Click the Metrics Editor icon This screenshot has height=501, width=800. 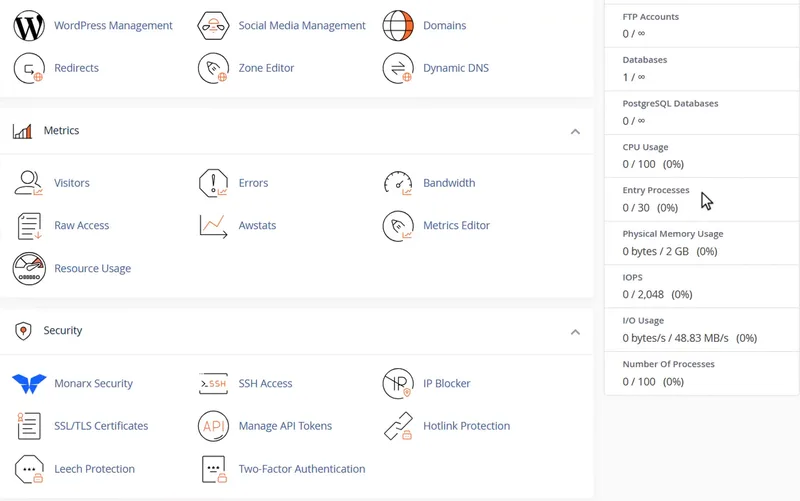(x=398, y=226)
